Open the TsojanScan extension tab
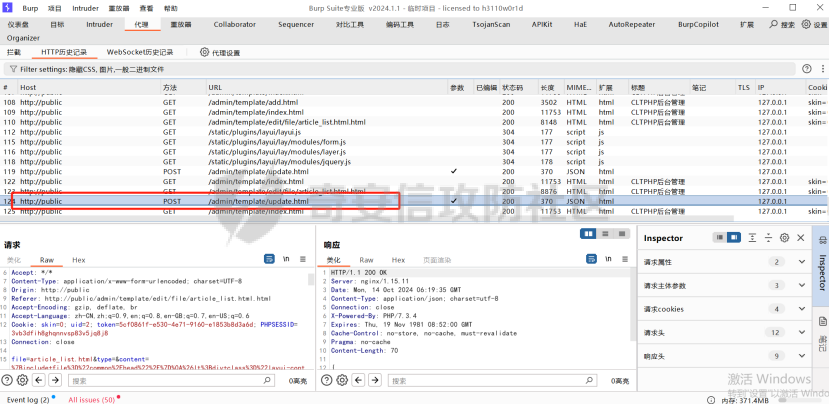The height and width of the screenshot is (405, 829). 491,24
